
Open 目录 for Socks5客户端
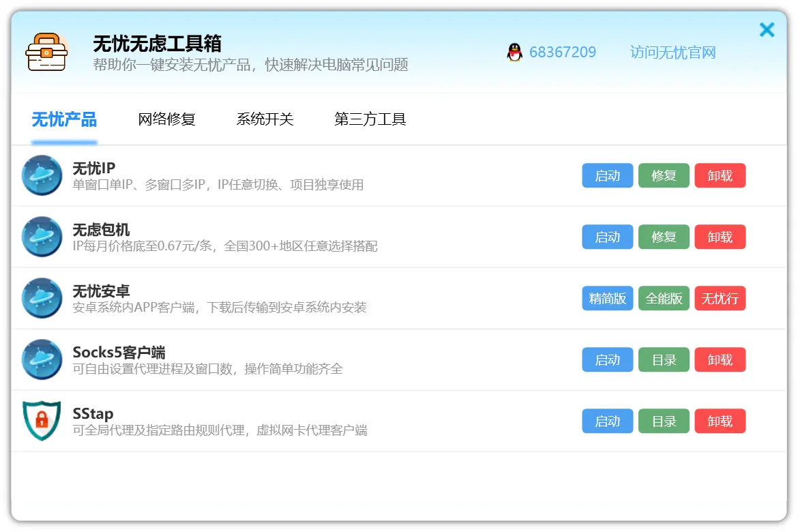tap(664, 359)
